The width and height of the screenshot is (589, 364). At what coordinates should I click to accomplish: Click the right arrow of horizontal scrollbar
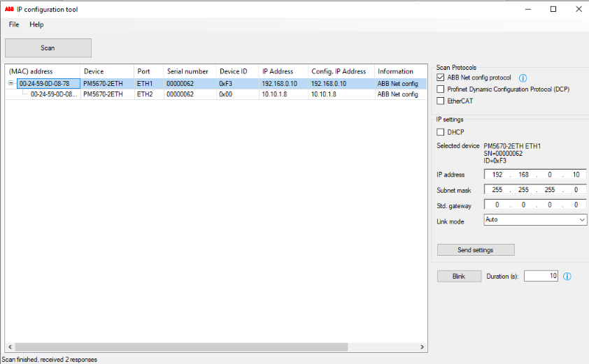422,347
